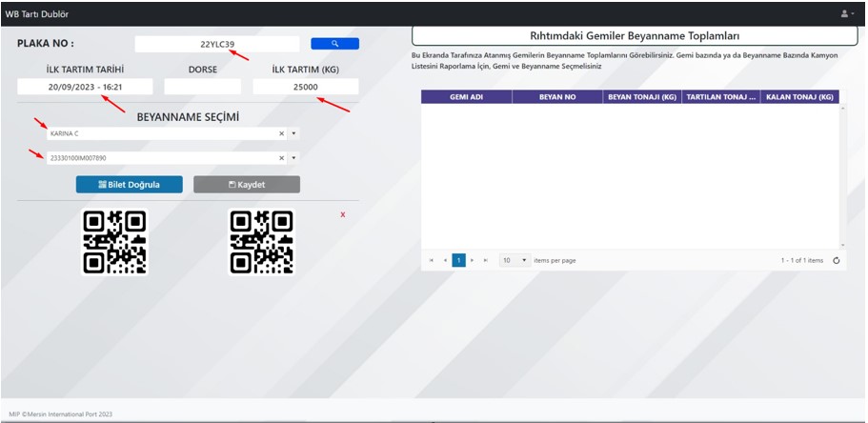Click the Kaydet save button
Viewport: 868px width, 423px height.
pyautogui.click(x=247, y=185)
